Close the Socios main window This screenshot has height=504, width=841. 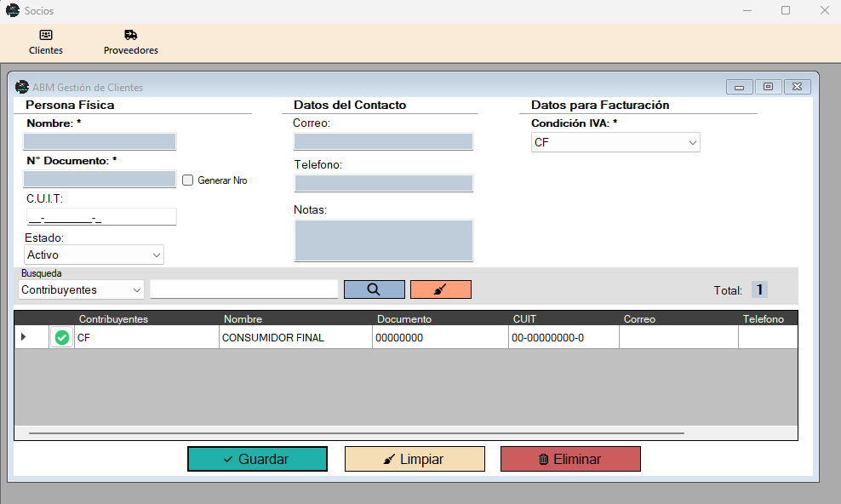825,10
